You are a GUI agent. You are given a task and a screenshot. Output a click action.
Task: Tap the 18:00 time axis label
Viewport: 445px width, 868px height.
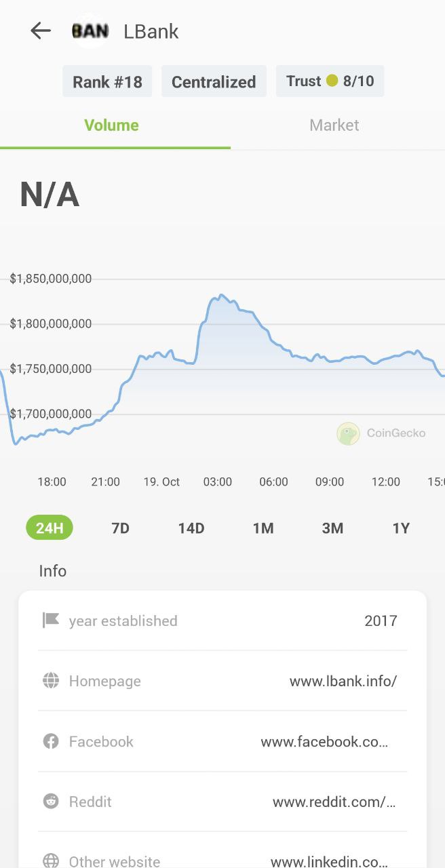pos(52,481)
